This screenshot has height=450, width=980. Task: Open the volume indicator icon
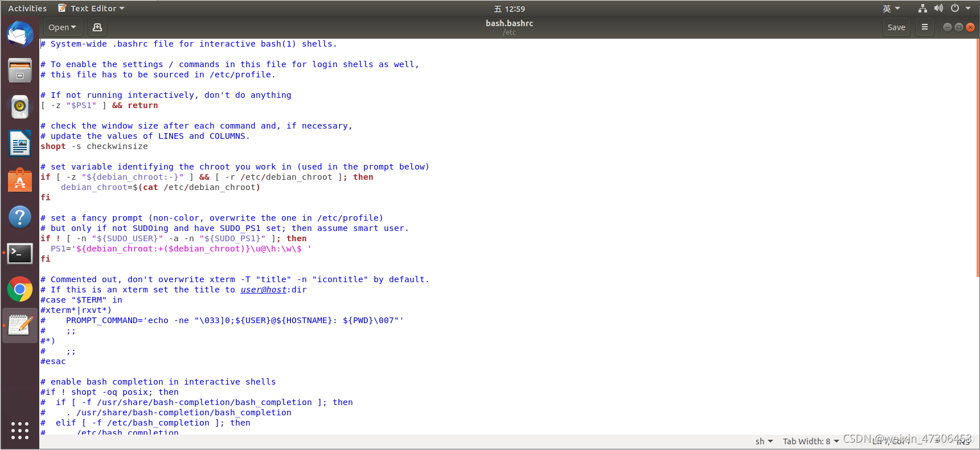(938, 9)
